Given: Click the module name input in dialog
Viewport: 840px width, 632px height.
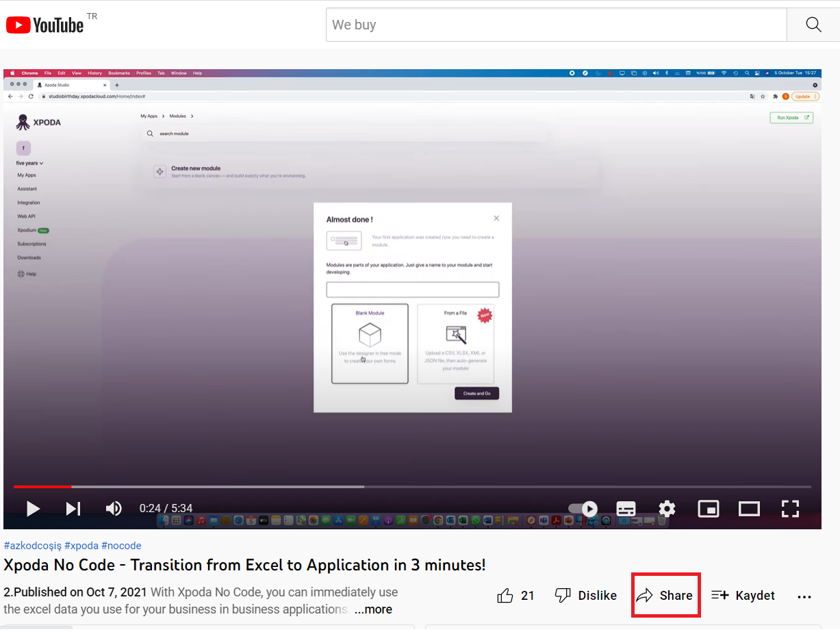Looking at the screenshot, I should (413, 290).
